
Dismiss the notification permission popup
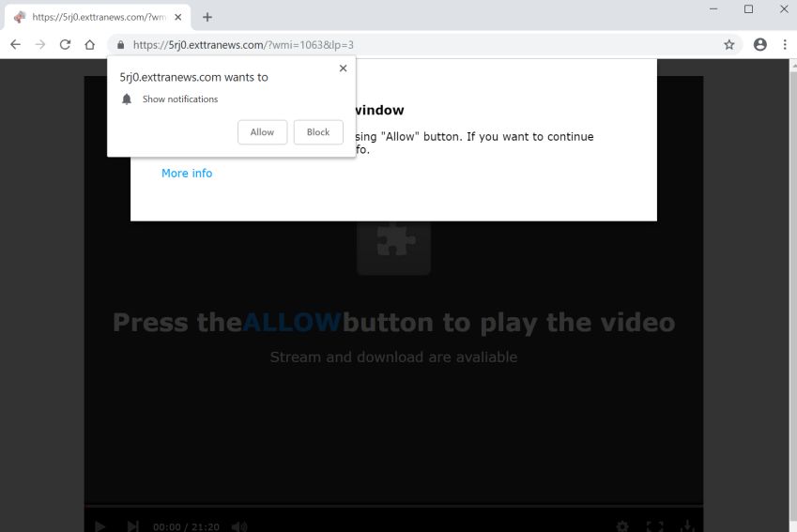(x=343, y=68)
